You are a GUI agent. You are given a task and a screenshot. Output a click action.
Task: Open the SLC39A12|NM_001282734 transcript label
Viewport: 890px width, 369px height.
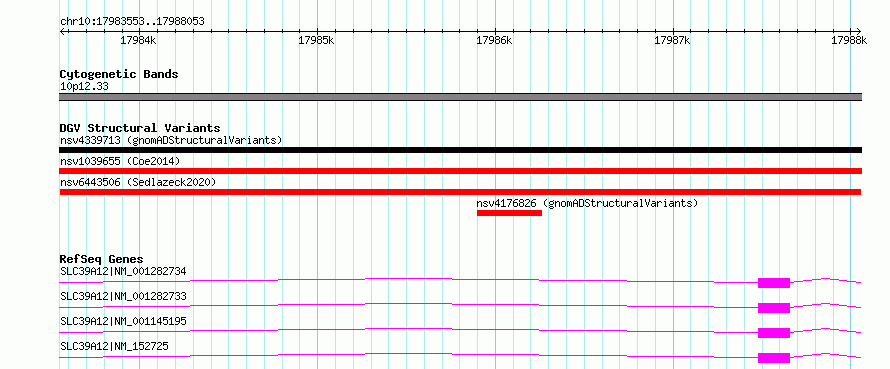coord(123,271)
